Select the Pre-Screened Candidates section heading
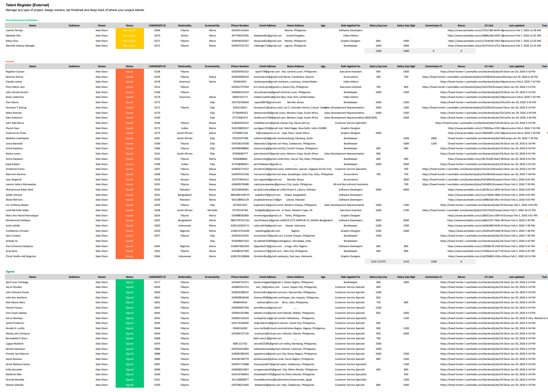Viewport: 548px width, 392px height. click(22, 20)
